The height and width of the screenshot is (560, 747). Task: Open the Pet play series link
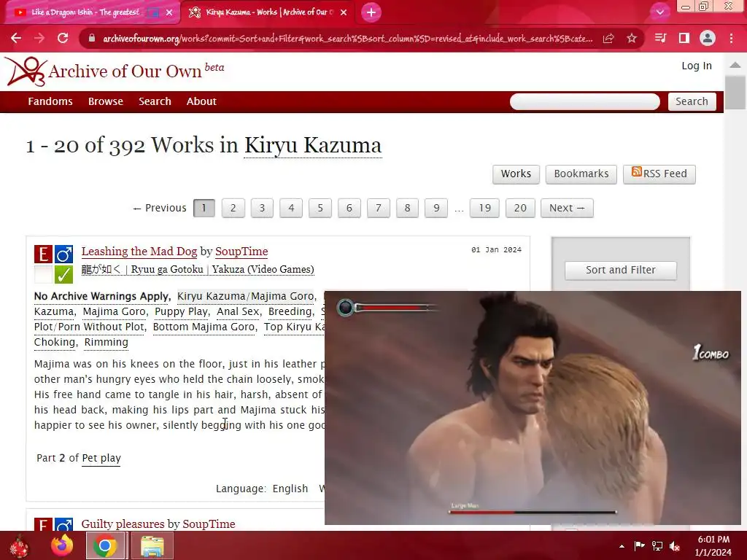coord(101,458)
